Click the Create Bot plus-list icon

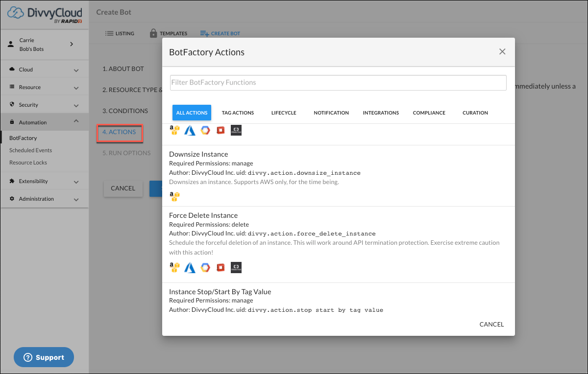click(204, 33)
